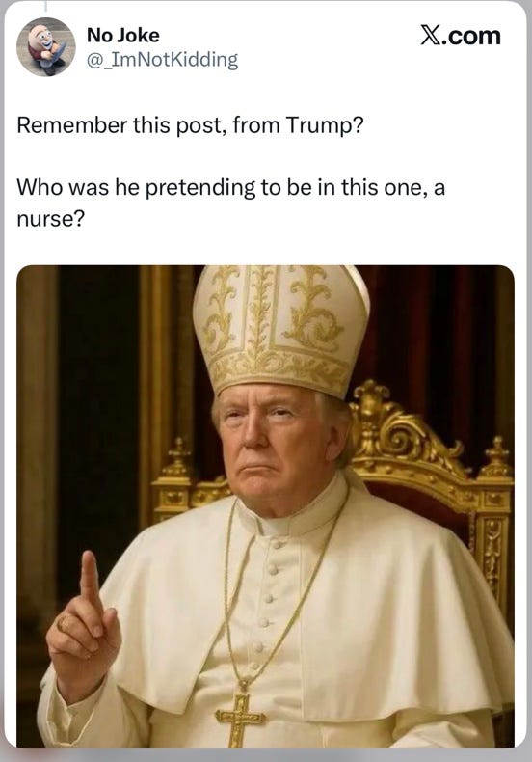Screen dimensions: 532x762
Task: Open the No Joke display name
Action: click(x=122, y=35)
